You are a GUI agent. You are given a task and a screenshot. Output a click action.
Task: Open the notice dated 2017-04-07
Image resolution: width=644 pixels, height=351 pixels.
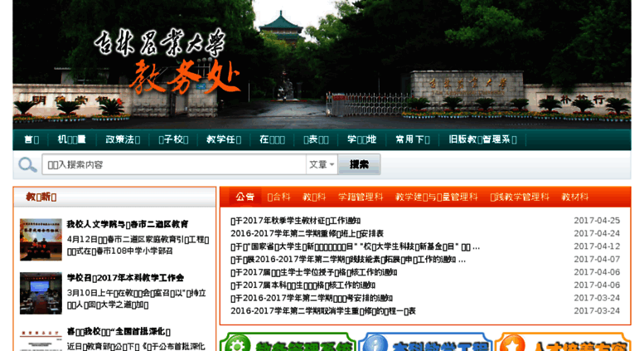pyautogui.click(x=348, y=260)
